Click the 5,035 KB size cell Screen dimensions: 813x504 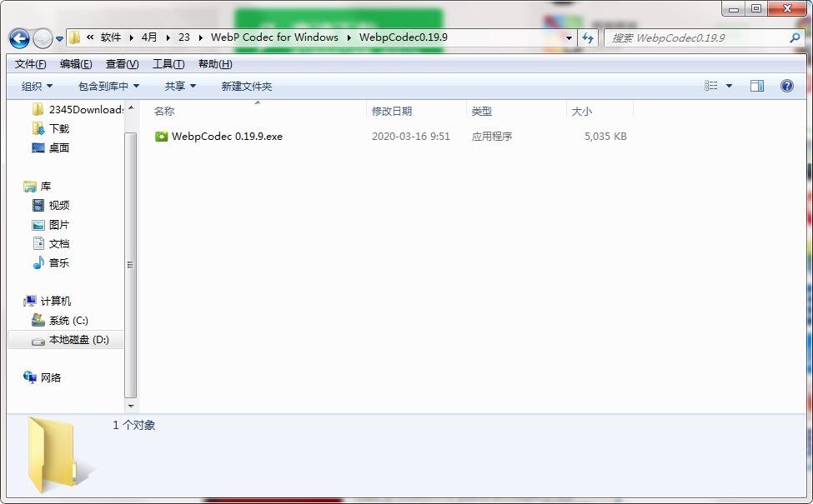click(605, 137)
